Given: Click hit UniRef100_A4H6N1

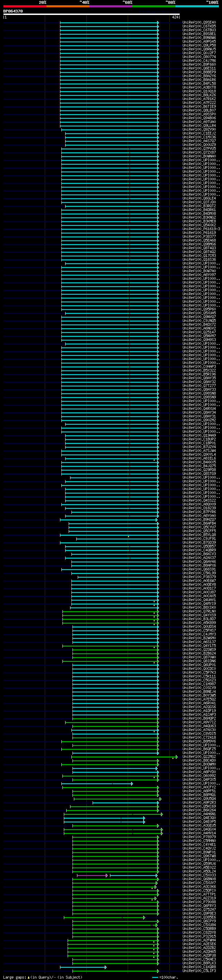Looking at the screenshot, I should pos(199,814).
